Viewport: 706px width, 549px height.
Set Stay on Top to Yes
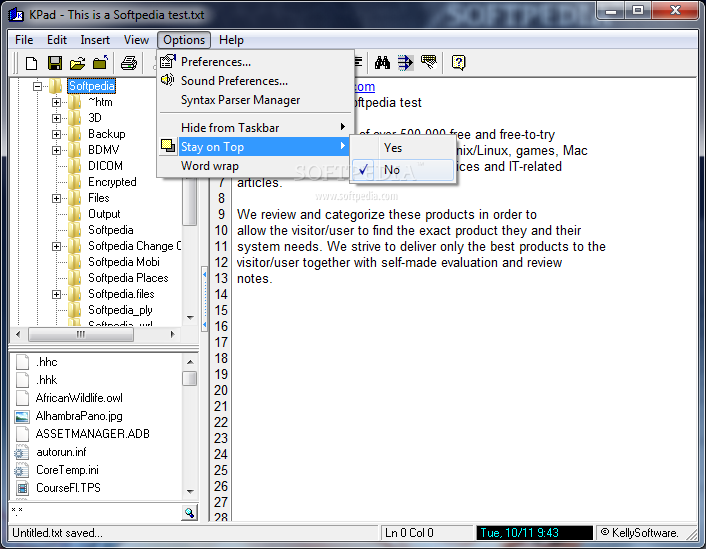403,148
